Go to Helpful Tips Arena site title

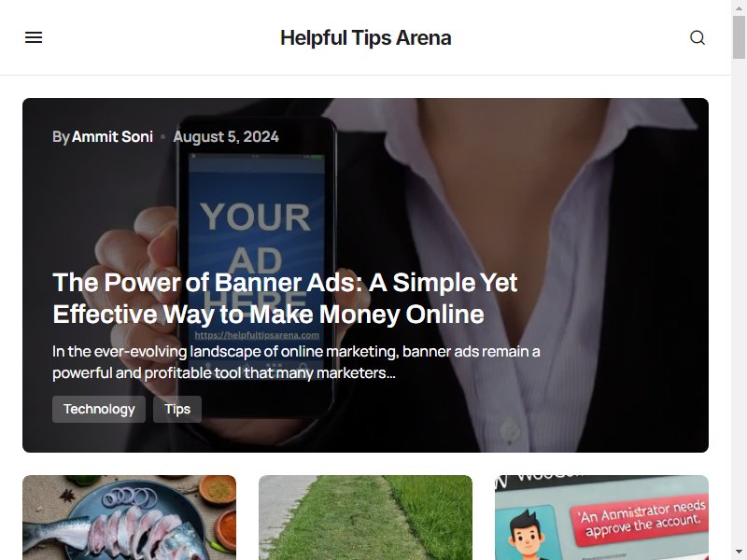coord(365,37)
